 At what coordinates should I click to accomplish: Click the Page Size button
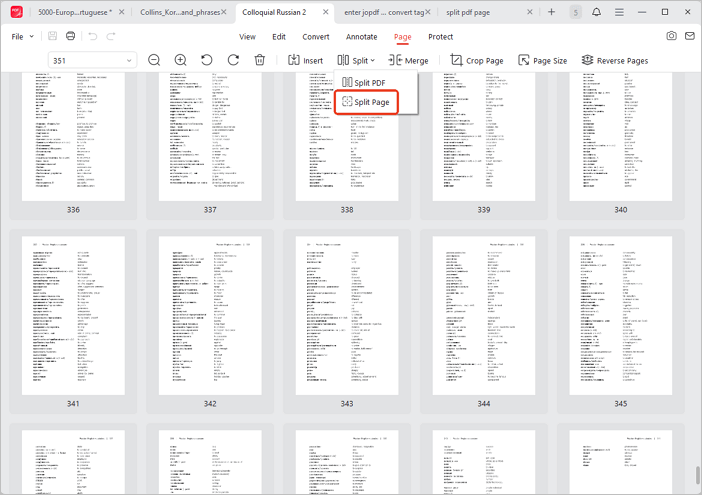point(543,60)
